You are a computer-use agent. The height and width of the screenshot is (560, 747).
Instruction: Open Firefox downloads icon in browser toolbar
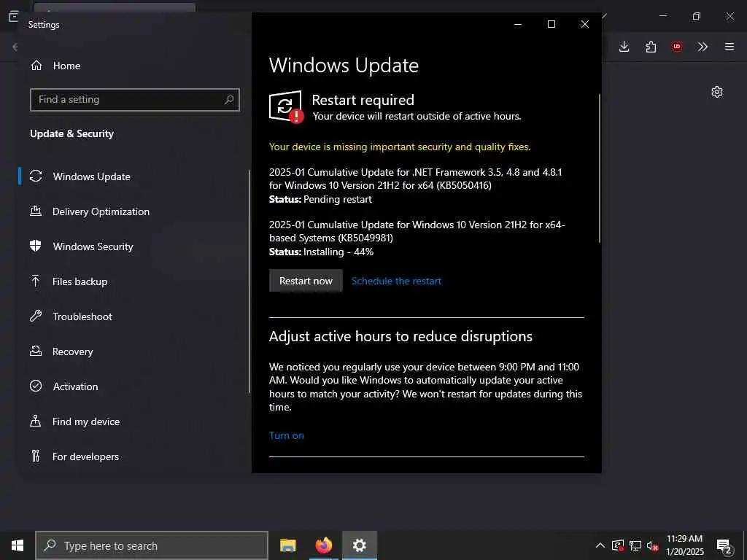[x=624, y=47]
